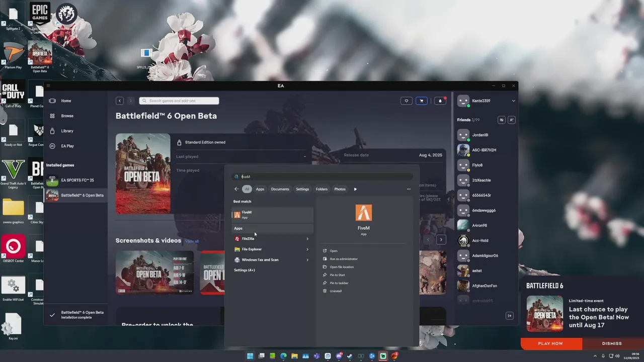Viewport: 644px width, 362px height.
Task: Show hidden system tray icons
Action: tap(595, 356)
